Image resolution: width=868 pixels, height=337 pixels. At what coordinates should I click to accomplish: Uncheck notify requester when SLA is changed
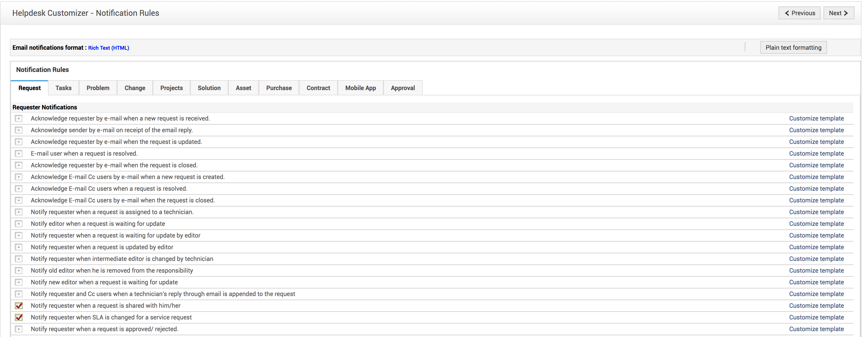coord(19,317)
